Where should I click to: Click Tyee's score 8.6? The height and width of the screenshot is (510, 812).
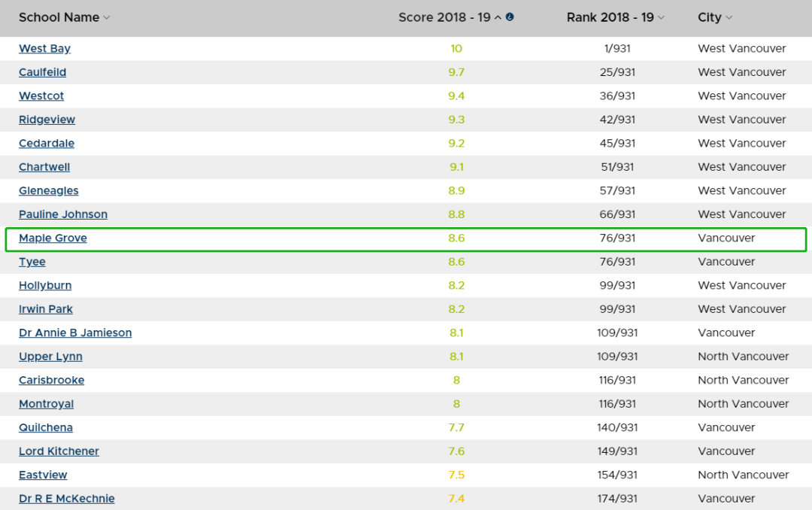click(456, 263)
